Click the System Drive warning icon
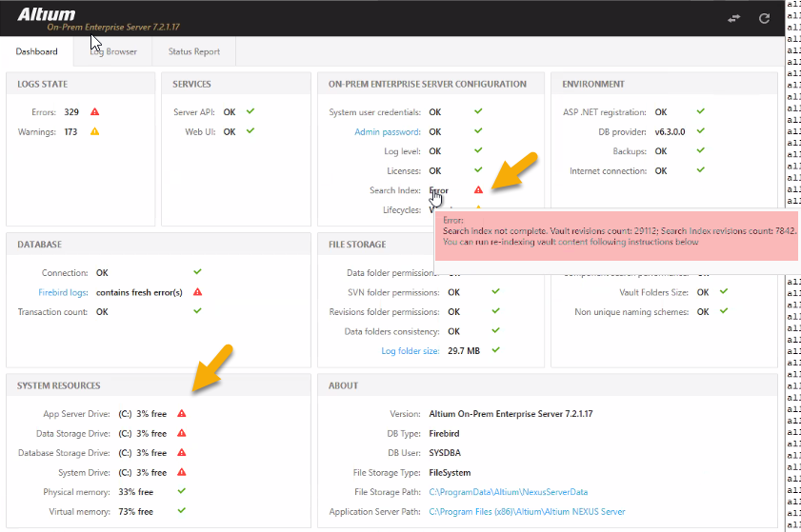This screenshot has width=801, height=532. [181, 473]
